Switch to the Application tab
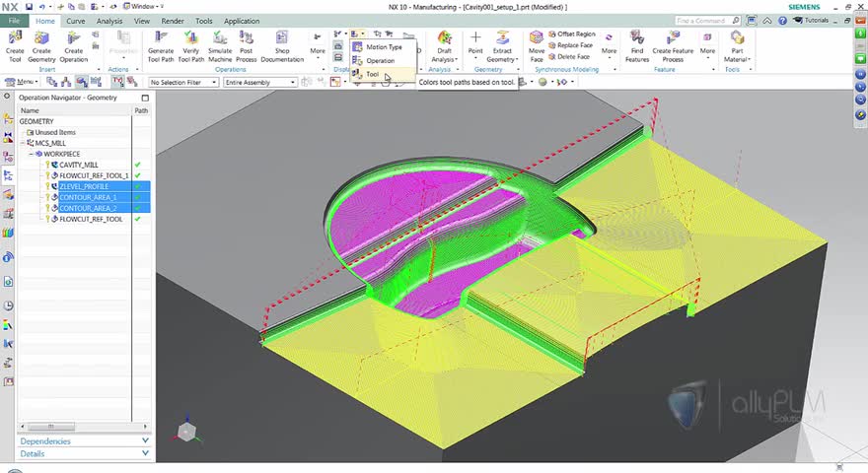 (x=242, y=21)
